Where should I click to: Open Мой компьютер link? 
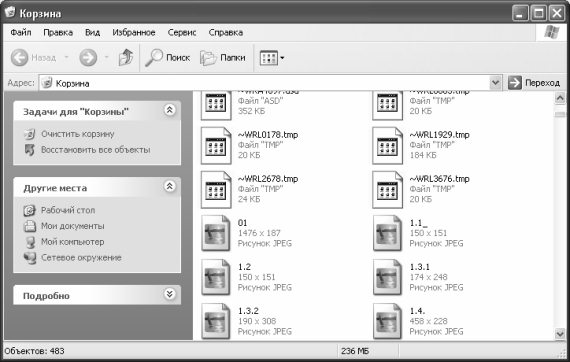pos(73,242)
